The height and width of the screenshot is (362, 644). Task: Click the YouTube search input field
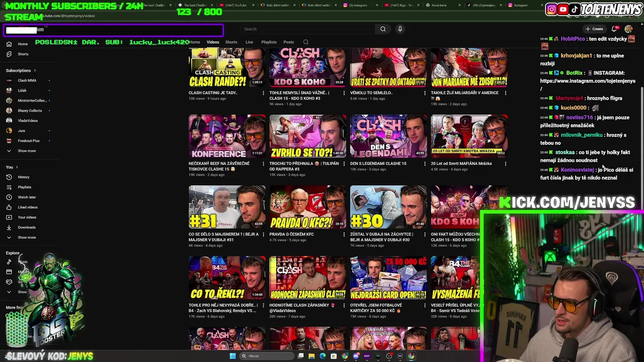(x=307, y=29)
